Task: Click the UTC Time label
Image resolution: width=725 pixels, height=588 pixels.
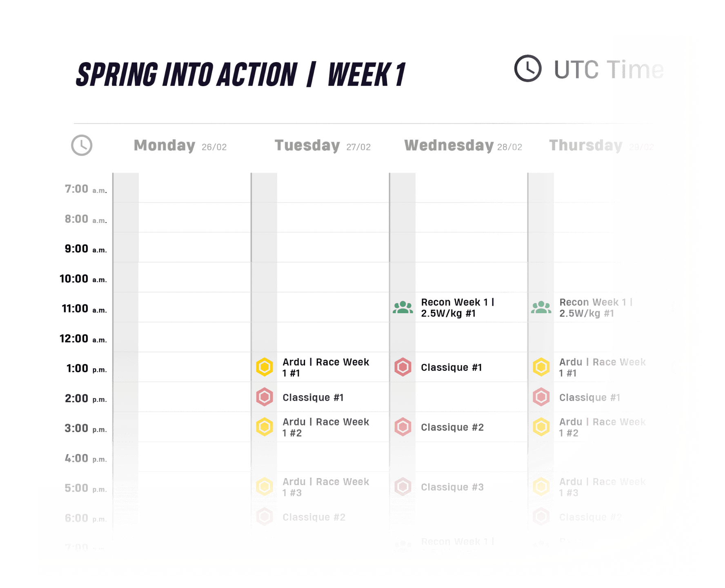Action: coord(608,69)
